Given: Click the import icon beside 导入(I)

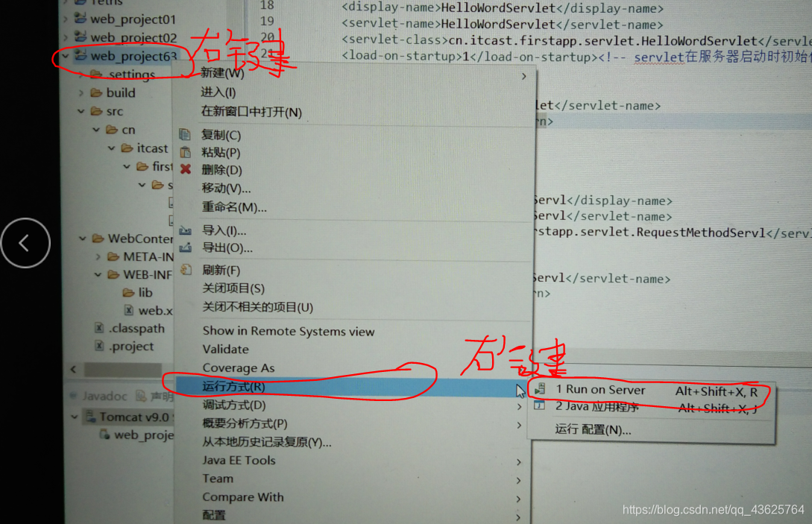Looking at the screenshot, I should click(186, 230).
